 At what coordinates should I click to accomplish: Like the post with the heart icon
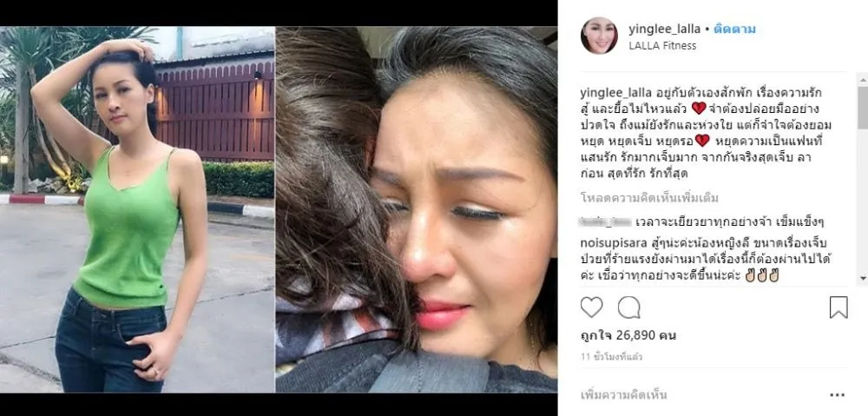[x=591, y=307]
